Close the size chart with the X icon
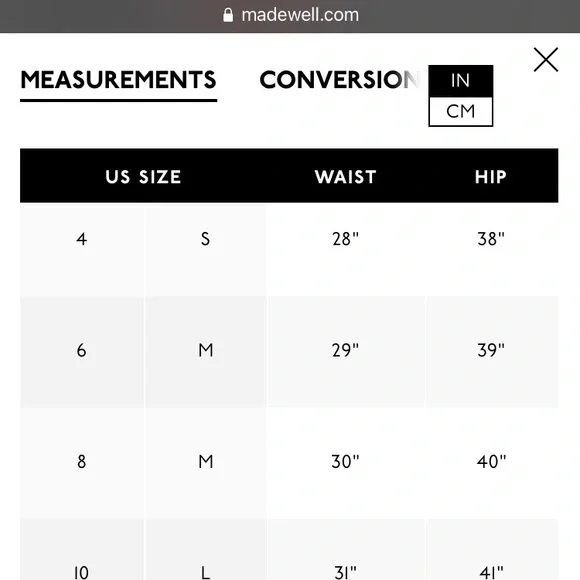This screenshot has width=580, height=580. pos(546,60)
